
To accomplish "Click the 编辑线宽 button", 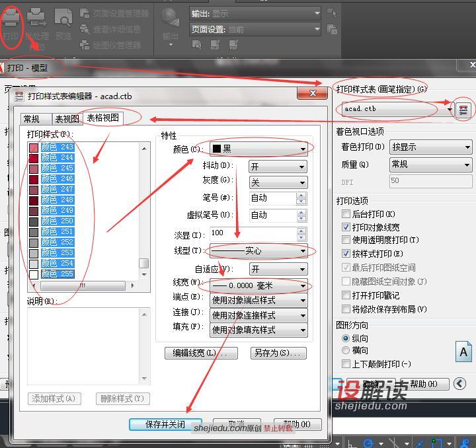I will click(201, 353).
